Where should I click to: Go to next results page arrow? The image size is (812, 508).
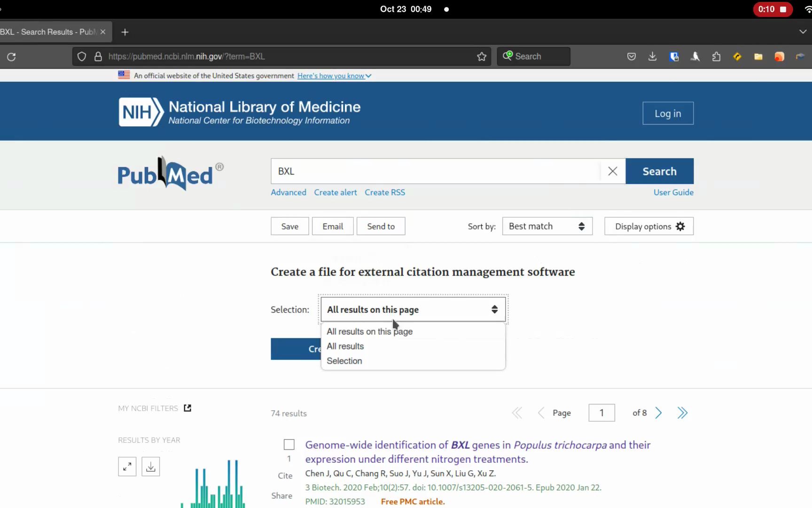tap(658, 413)
